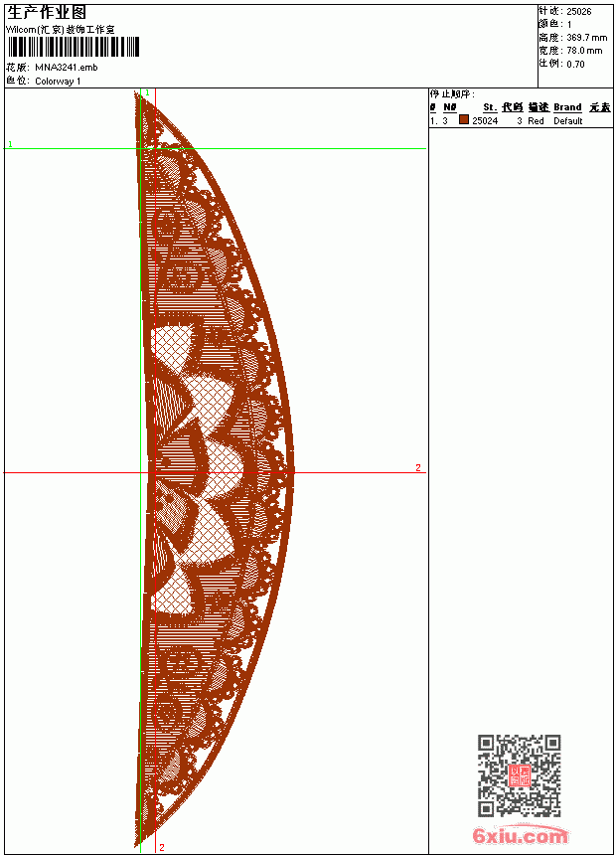Click the height value 369.7 mm
This screenshot has height=855, width=616.
(586, 38)
